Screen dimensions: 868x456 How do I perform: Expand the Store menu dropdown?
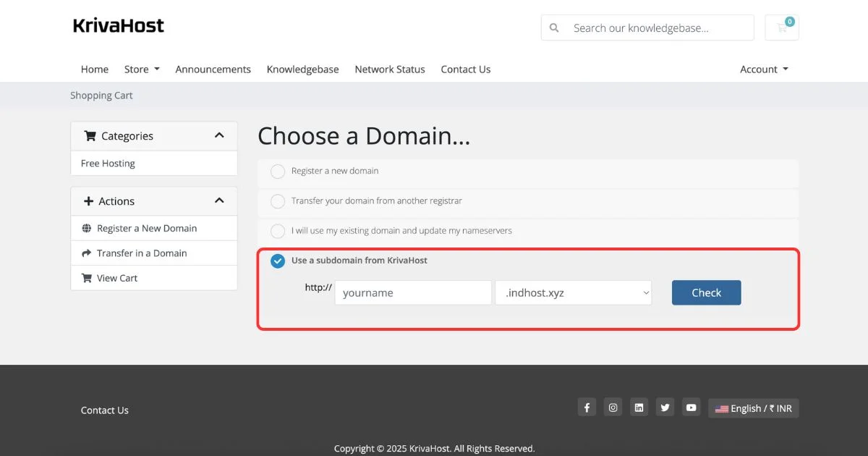coord(142,69)
